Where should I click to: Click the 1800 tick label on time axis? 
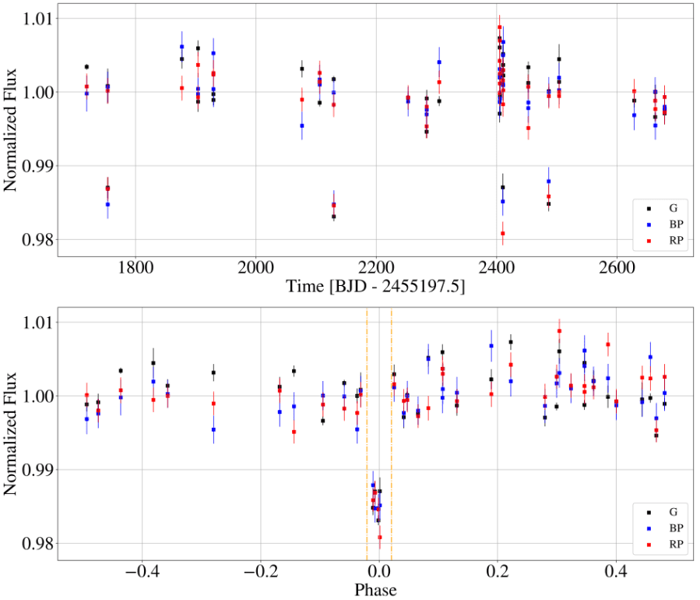pyautogui.click(x=135, y=267)
